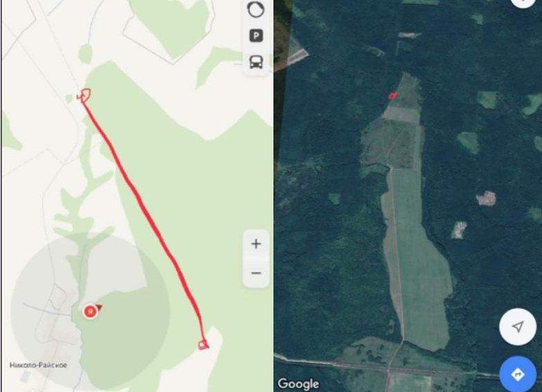Toggle the traffic layer circle icon
The width and height of the screenshot is (542, 392).
click(256, 9)
